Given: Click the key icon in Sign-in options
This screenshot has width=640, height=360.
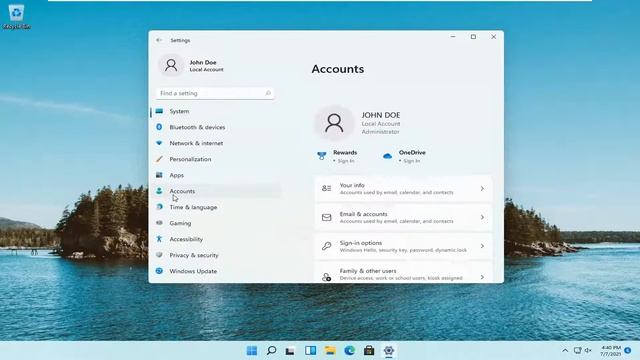Looking at the screenshot, I should [x=327, y=246].
